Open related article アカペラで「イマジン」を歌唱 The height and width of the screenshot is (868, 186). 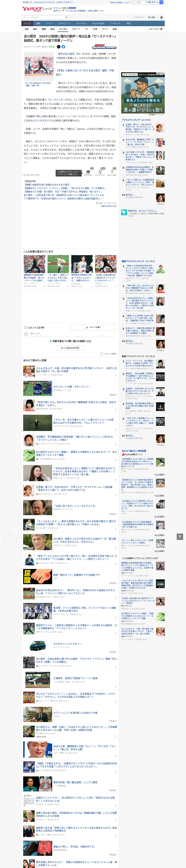(65, 188)
